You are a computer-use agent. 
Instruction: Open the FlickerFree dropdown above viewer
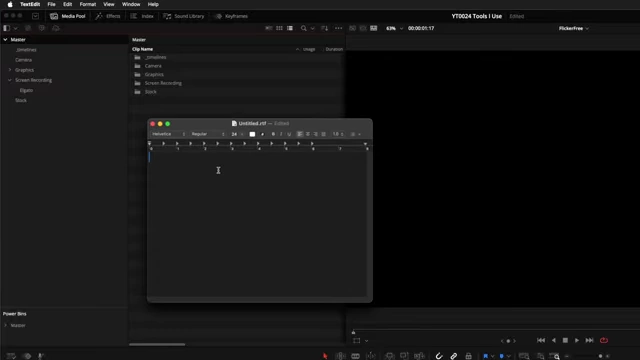click(x=573, y=28)
